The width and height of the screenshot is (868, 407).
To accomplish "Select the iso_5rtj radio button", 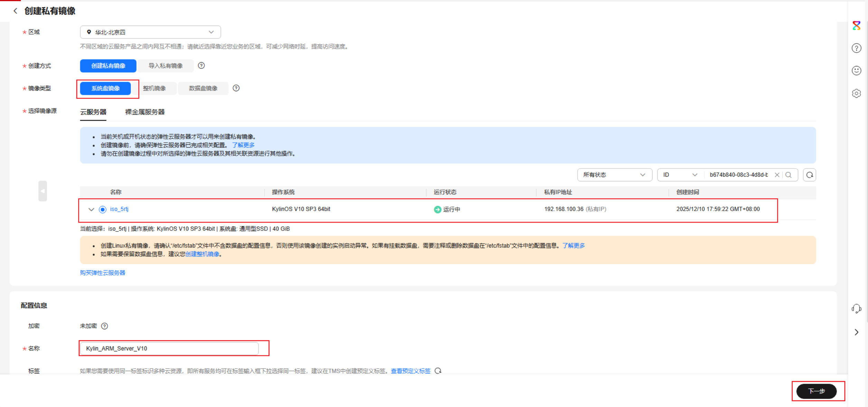I will [x=102, y=209].
